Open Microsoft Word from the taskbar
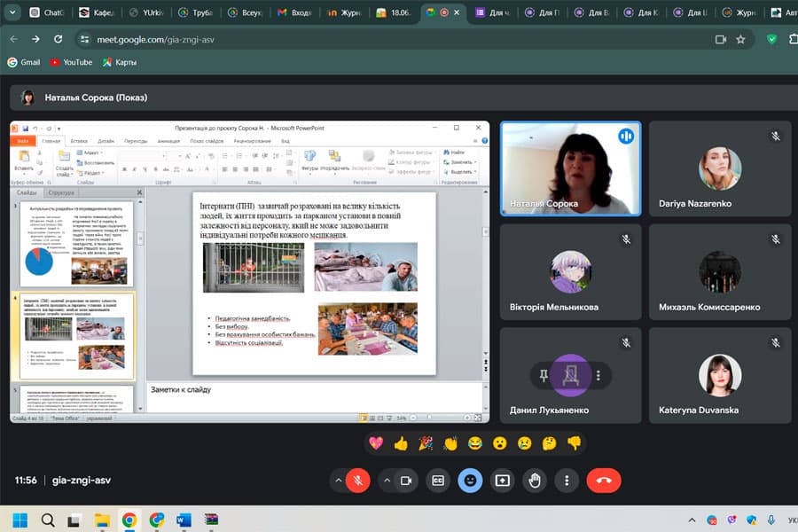The width and height of the screenshot is (798, 532). click(x=184, y=520)
